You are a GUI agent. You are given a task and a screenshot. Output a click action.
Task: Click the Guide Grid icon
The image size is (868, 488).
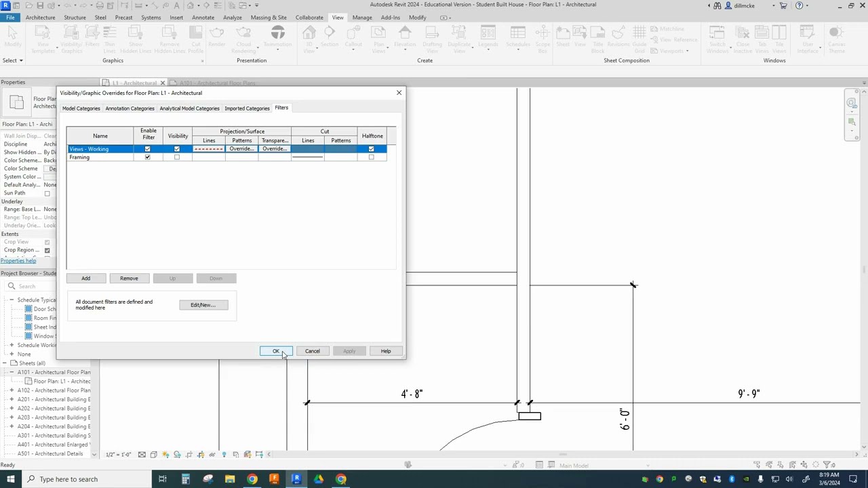pyautogui.click(x=639, y=33)
